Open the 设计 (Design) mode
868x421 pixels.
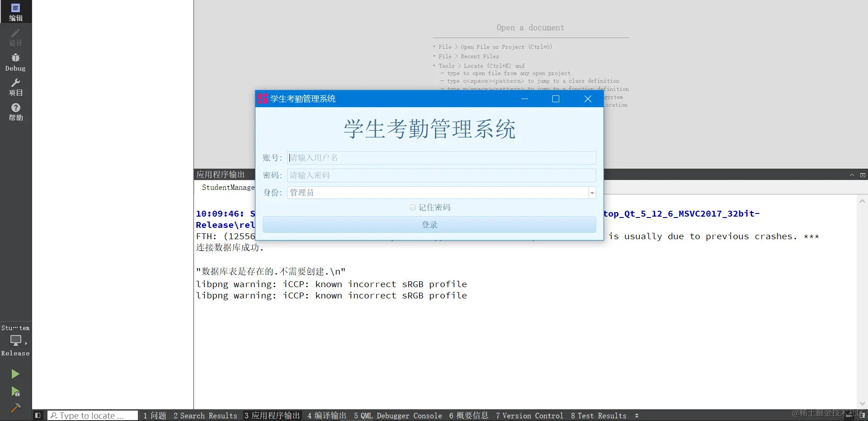point(16,38)
